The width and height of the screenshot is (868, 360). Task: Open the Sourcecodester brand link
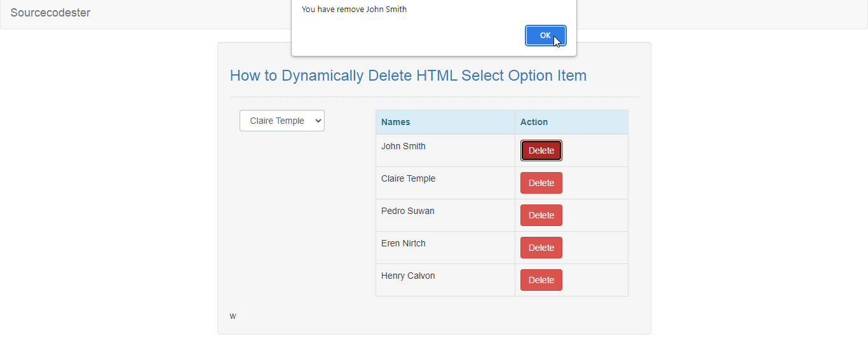[x=50, y=13]
